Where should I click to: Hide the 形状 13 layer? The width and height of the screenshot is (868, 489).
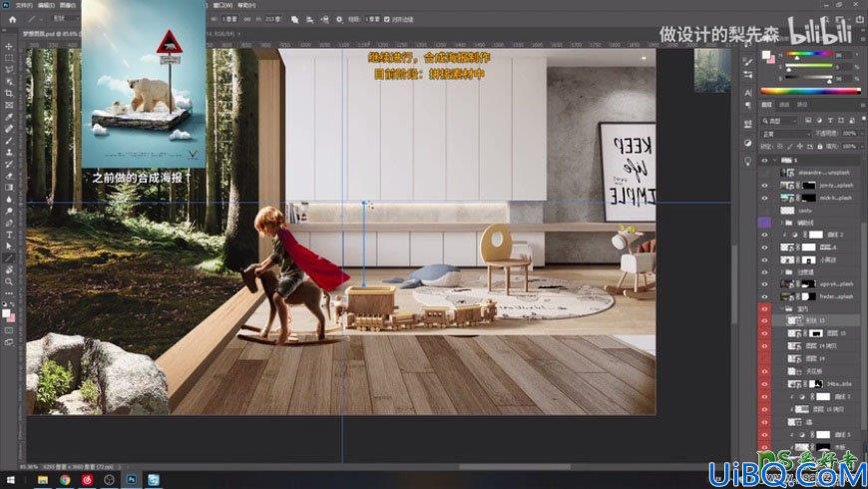[764, 321]
